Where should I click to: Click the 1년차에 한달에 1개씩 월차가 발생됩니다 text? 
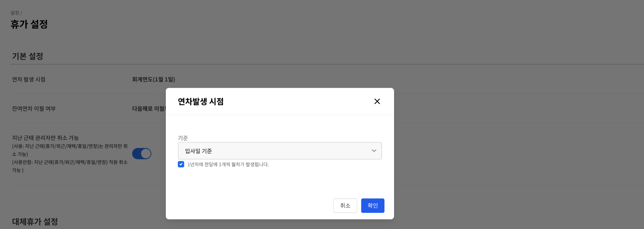coord(228,164)
